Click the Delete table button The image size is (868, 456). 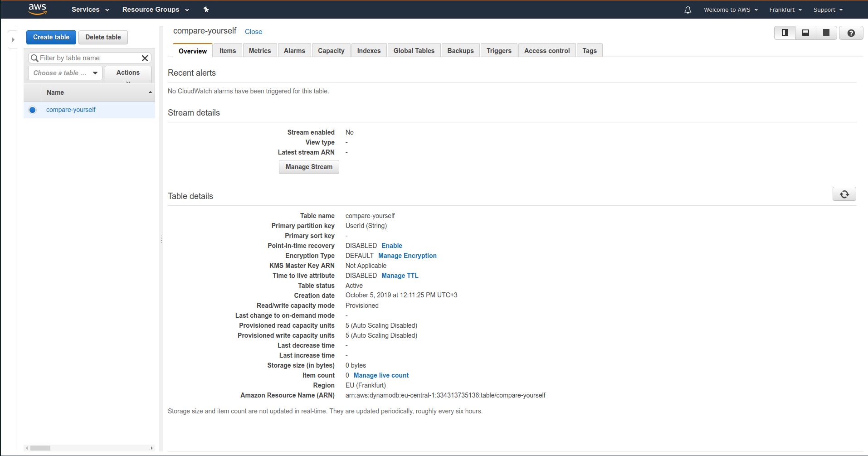(103, 37)
